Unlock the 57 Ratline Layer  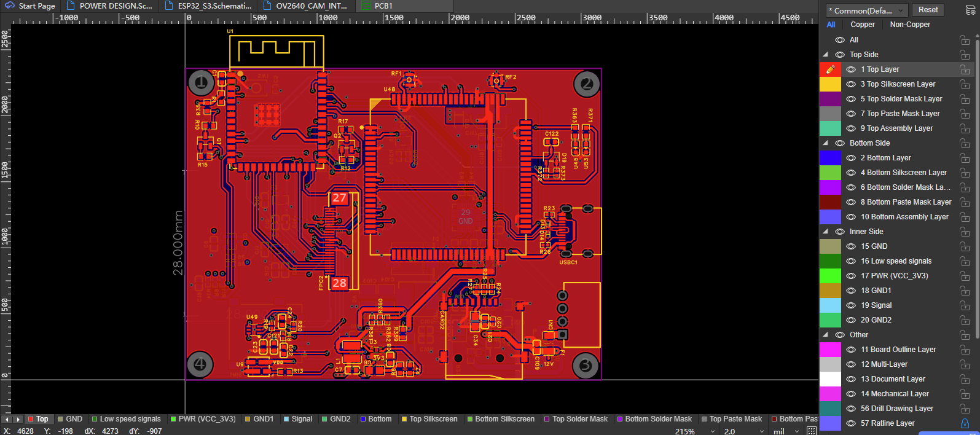coord(965,423)
